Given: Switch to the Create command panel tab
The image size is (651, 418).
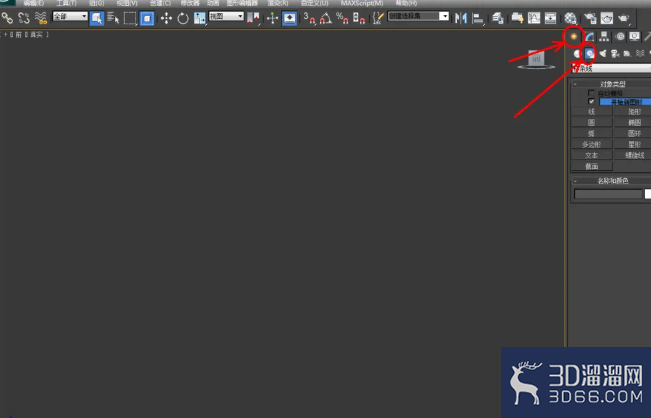Looking at the screenshot, I should pyautogui.click(x=574, y=37).
